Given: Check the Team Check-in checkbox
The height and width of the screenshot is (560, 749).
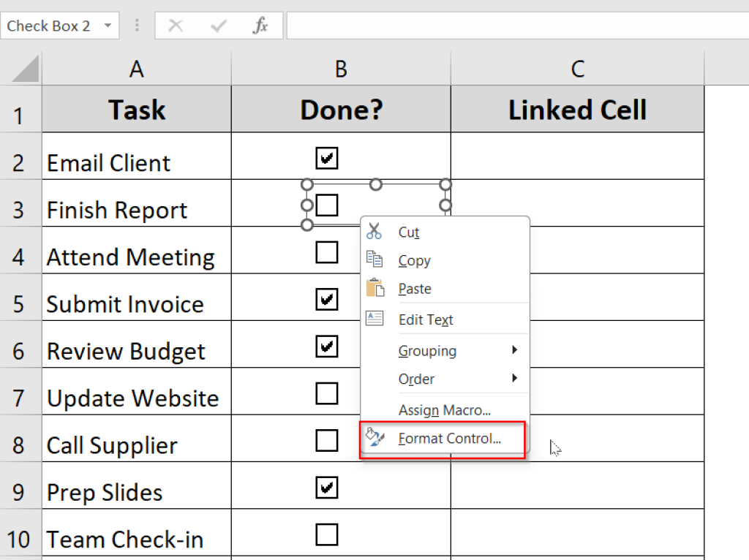Looking at the screenshot, I should (326, 534).
